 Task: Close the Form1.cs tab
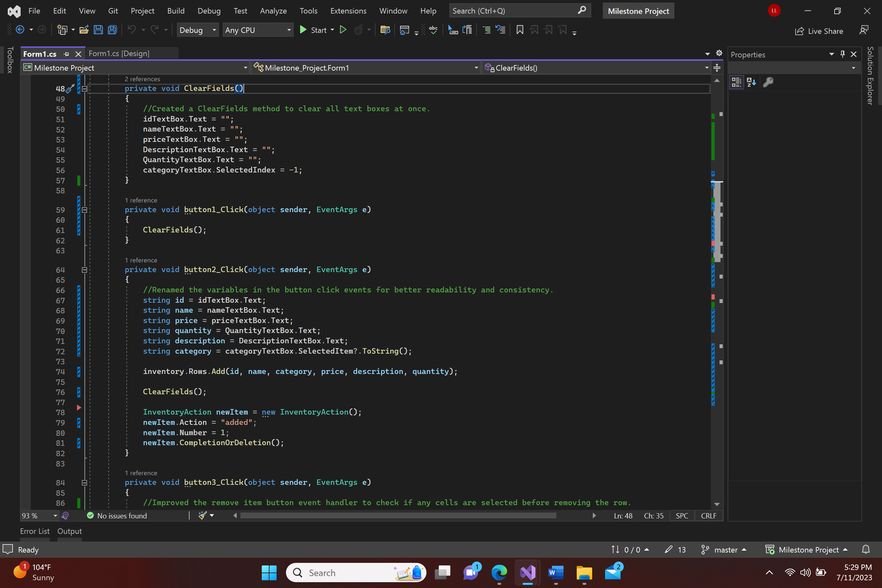point(78,54)
